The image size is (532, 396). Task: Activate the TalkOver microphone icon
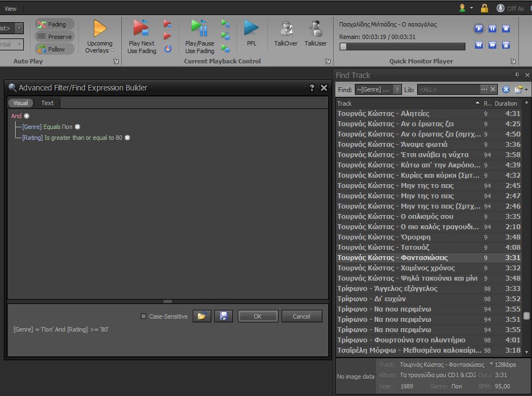pyautogui.click(x=286, y=28)
